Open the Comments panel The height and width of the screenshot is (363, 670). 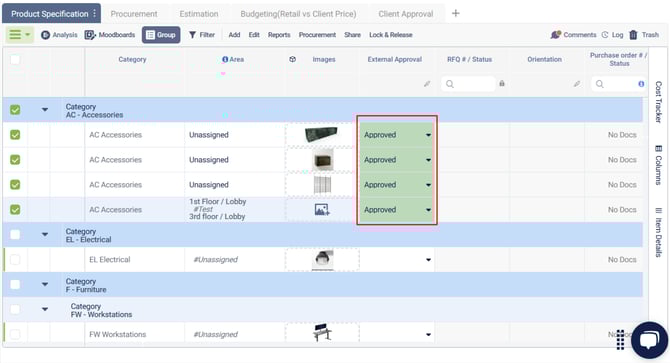573,35
